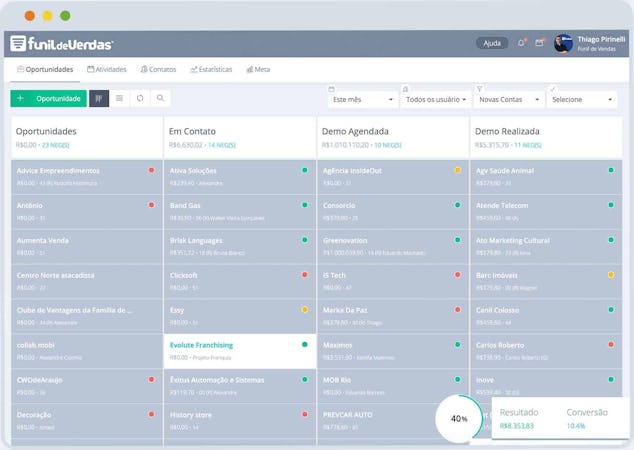Open the Selecione dropdown

tap(582, 99)
